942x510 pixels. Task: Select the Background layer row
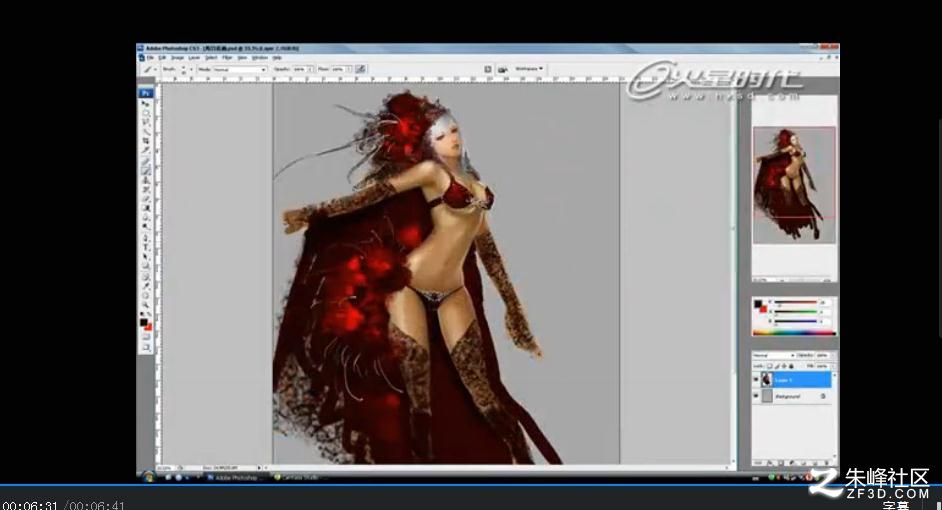click(x=792, y=396)
